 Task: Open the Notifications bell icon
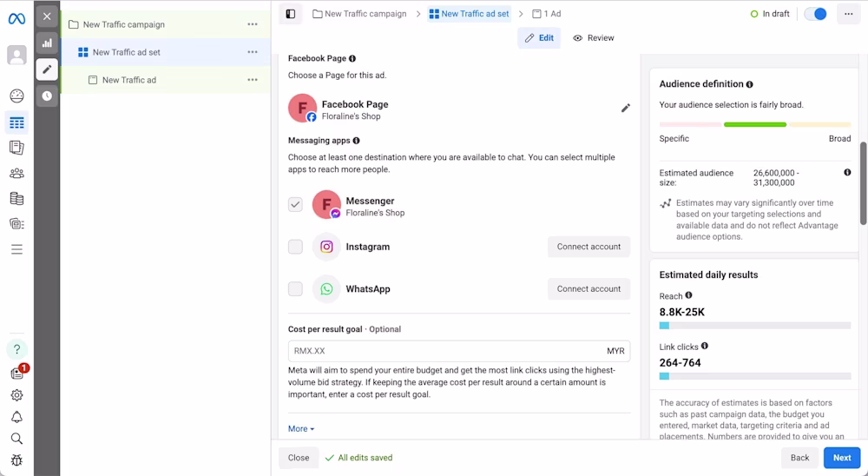(x=16, y=417)
